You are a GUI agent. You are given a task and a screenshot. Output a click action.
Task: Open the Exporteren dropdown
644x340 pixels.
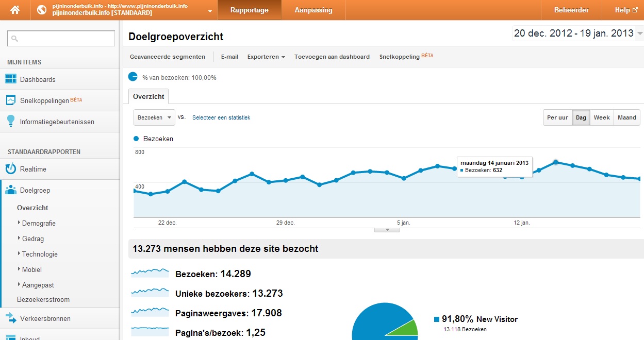point(266,57)
